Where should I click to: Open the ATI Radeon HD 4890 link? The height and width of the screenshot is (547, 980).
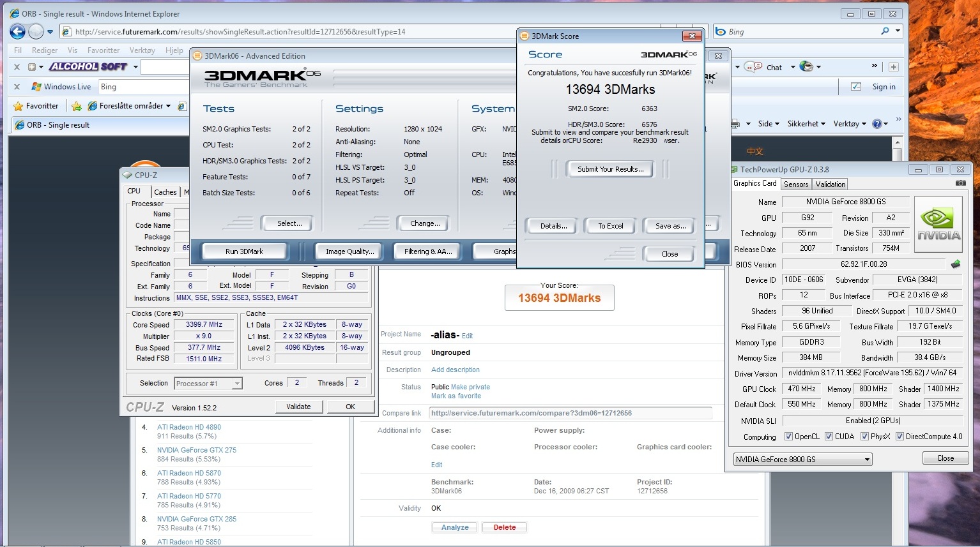coord(189,427)
